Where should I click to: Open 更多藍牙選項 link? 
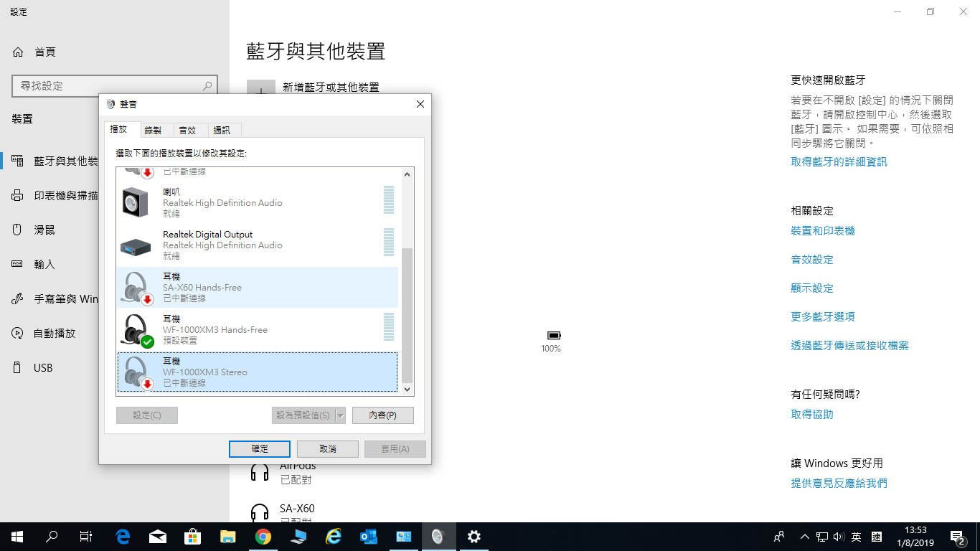click(823, 317)
